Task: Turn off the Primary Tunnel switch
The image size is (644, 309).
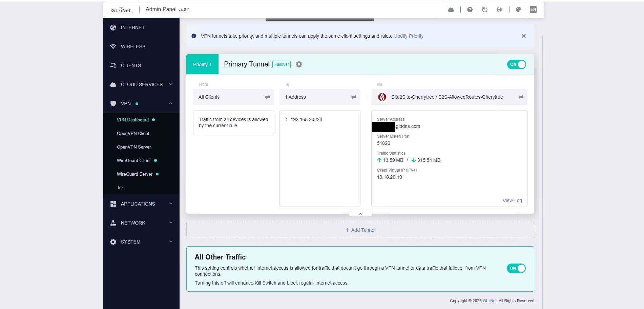Action: point(516,64)
